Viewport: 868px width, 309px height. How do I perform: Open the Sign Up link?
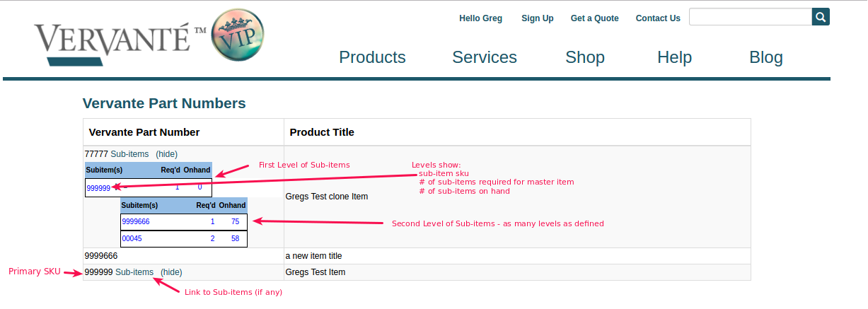coord(538,18)
